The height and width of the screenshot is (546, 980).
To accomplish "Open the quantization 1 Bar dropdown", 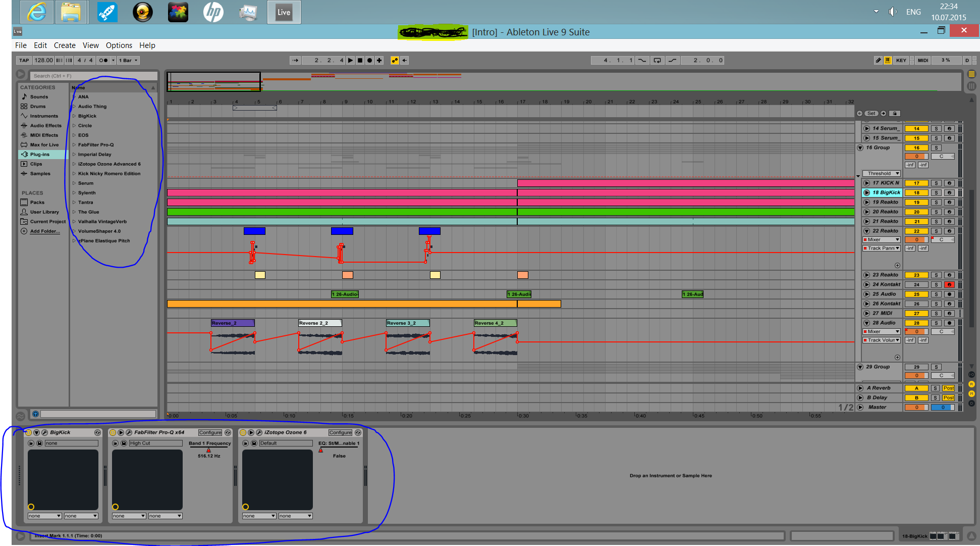I will [128, 60].
